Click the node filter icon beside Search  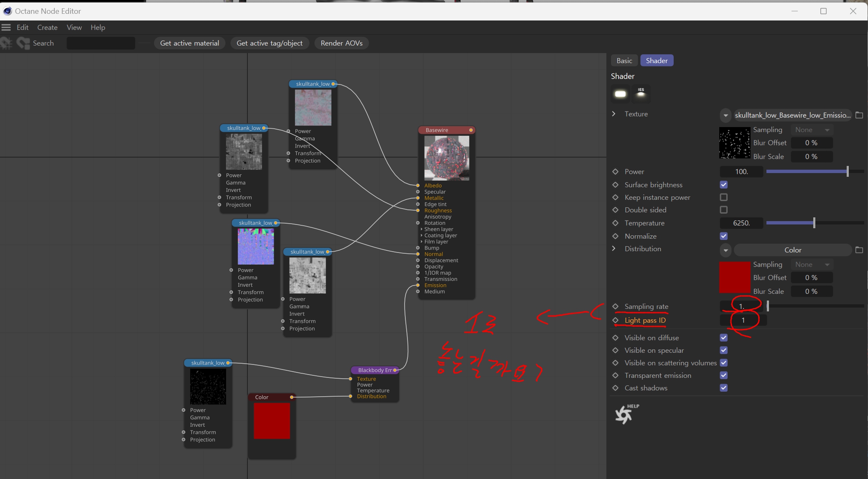click(23, 43)
